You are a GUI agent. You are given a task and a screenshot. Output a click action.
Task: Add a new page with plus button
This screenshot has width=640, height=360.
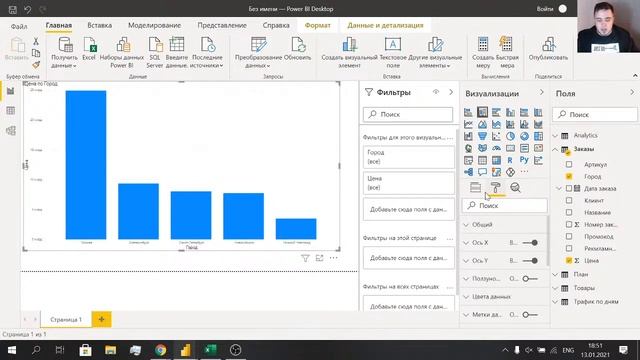click(101, 319)
